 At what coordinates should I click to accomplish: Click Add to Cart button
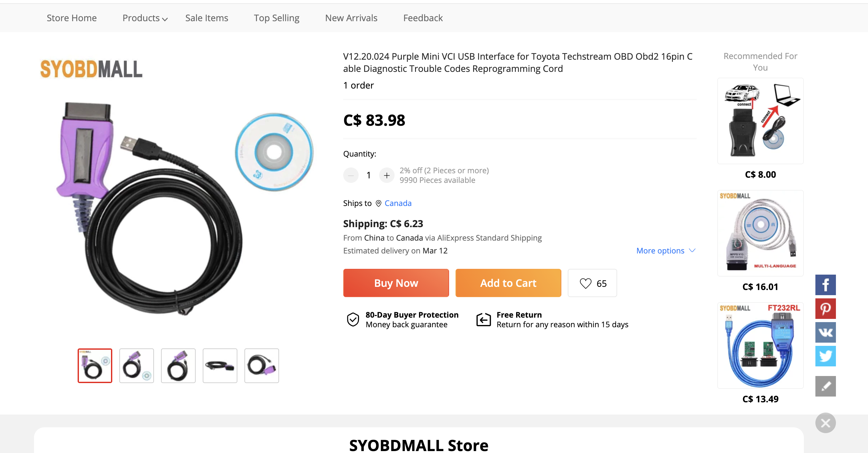click(508, 283)
